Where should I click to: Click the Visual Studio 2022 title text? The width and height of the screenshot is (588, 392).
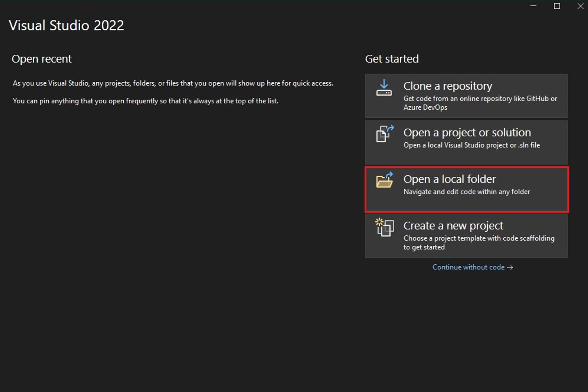click(x=67, y=25)
